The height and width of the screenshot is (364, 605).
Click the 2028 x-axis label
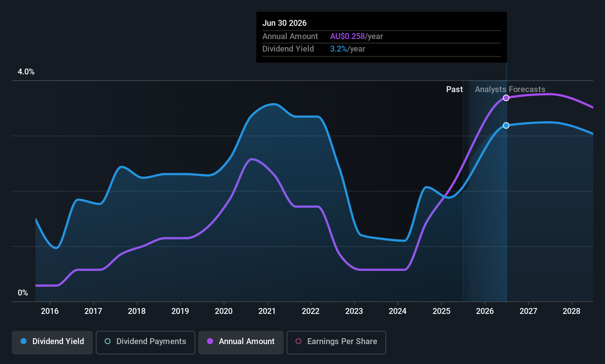click(x=571, y=311)
